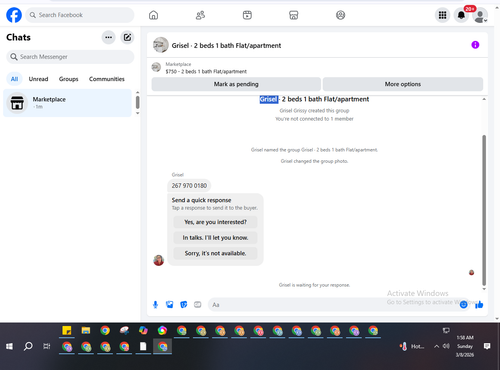Click 'Grisel named the group' notice

coord(314,150)
